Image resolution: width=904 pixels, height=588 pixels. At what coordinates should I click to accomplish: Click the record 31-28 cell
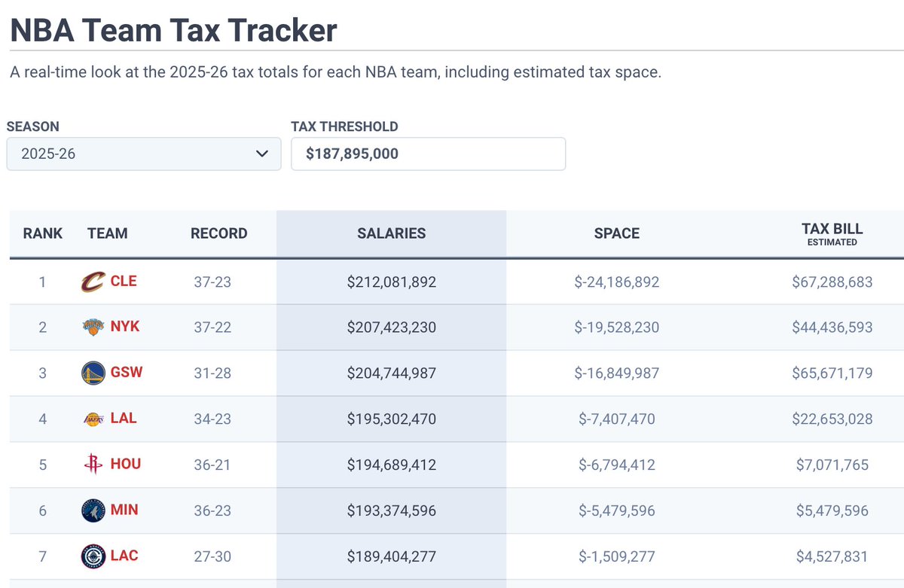[x=212, y=373]
